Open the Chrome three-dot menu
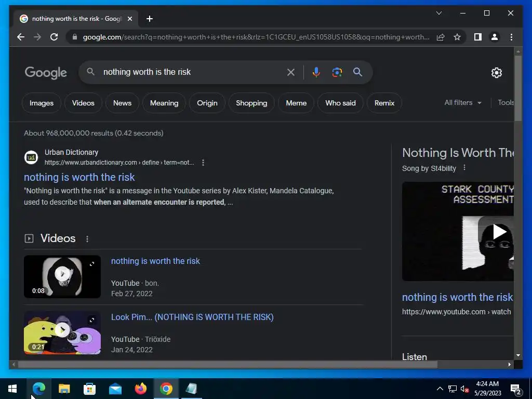The image size is (532, 399). [x=511, y=37]
